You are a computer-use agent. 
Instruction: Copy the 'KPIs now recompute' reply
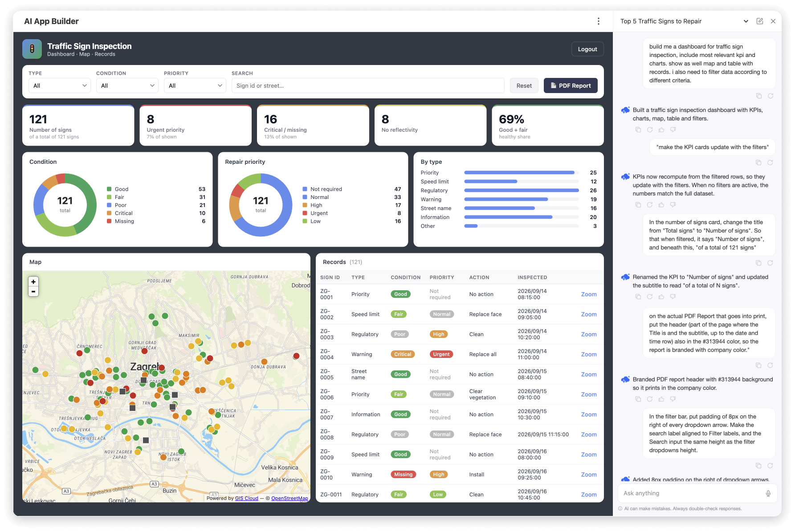click(638, 205)
